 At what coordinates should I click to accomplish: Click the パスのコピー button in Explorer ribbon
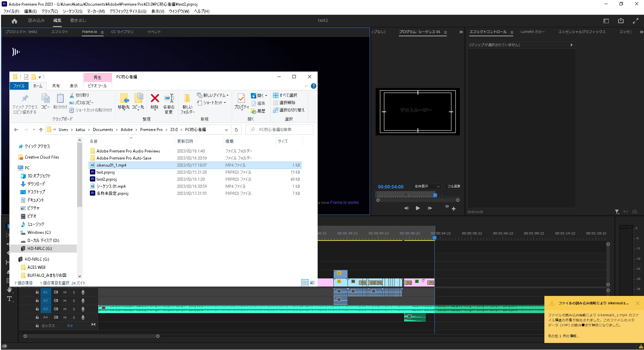pyautogui.click(x=82, y=103)
